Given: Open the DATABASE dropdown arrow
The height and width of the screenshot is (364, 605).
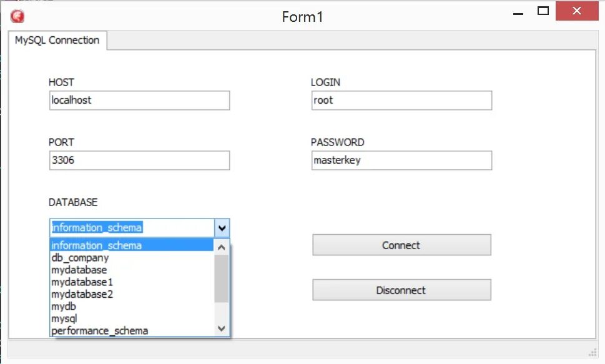Looking at the screenshot, I should [x=222, y=227].
